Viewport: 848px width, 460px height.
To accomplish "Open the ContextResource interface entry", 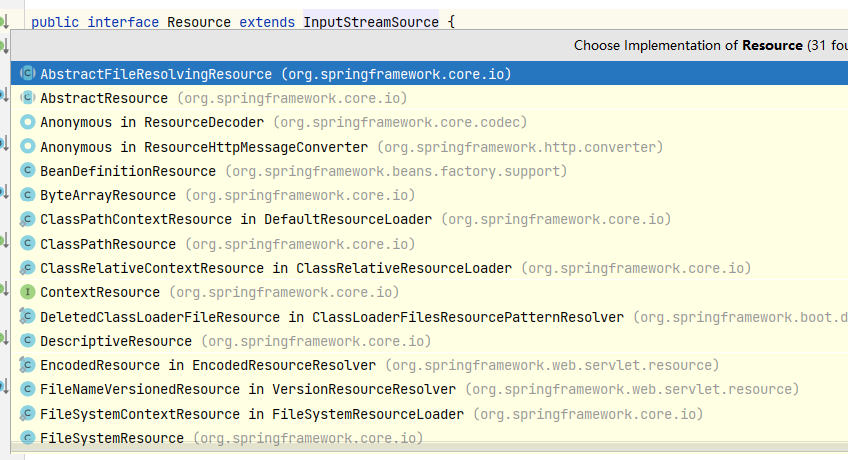I will click(429, 292).
